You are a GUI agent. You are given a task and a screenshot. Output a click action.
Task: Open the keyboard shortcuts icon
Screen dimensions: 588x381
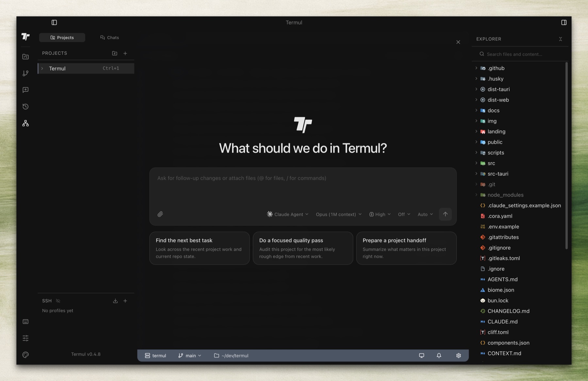coord(25,322)
